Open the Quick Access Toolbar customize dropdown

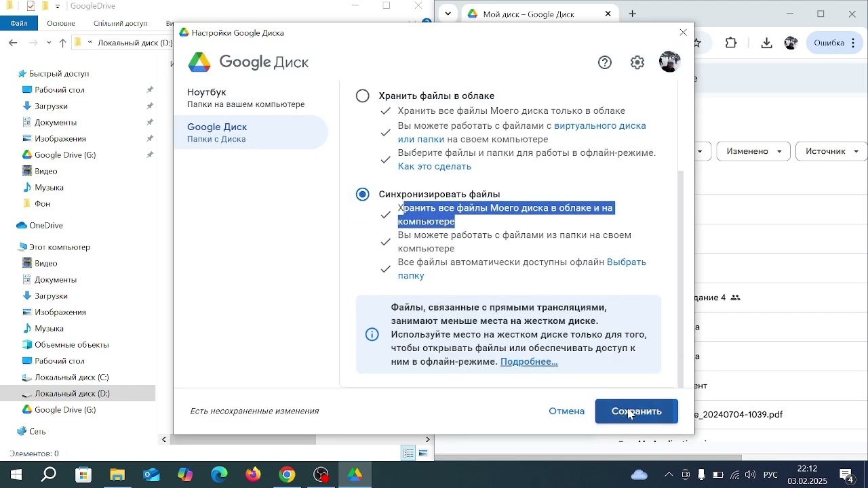58,6
